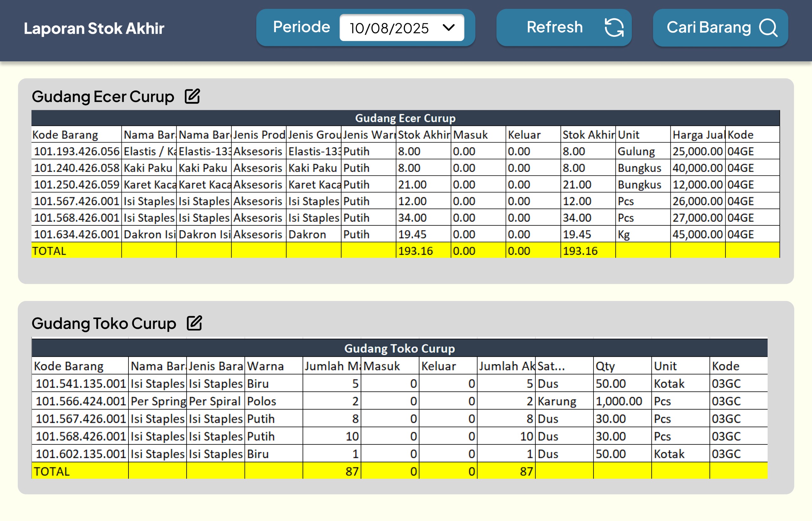The width and height of the screenshot is (812, 521).
Task: Click the Sat... column header
Action: (x=564, y=366)
